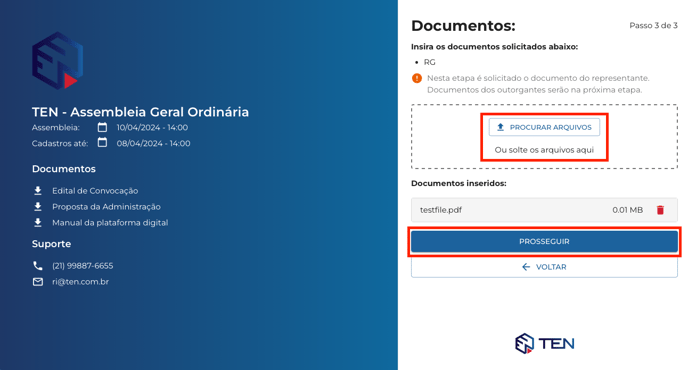The height and width of the screenshot is (370, 688).
Task: Click the TEN footer logo
Action: point(545,343)
